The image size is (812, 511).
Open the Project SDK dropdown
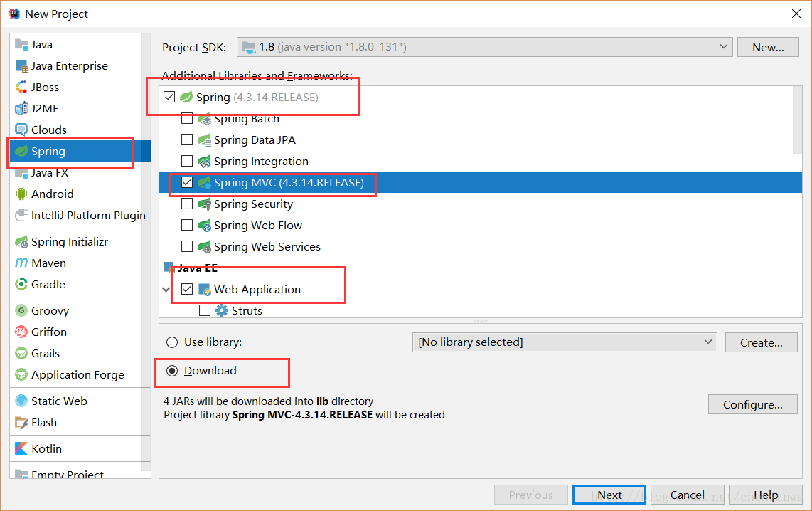coord(484,47)
